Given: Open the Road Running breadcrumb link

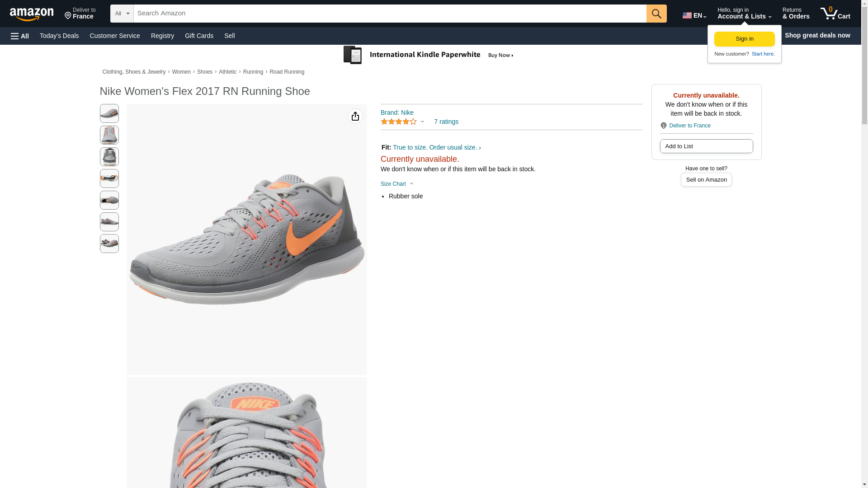Looking at the screenshot, I should point(287,72).
